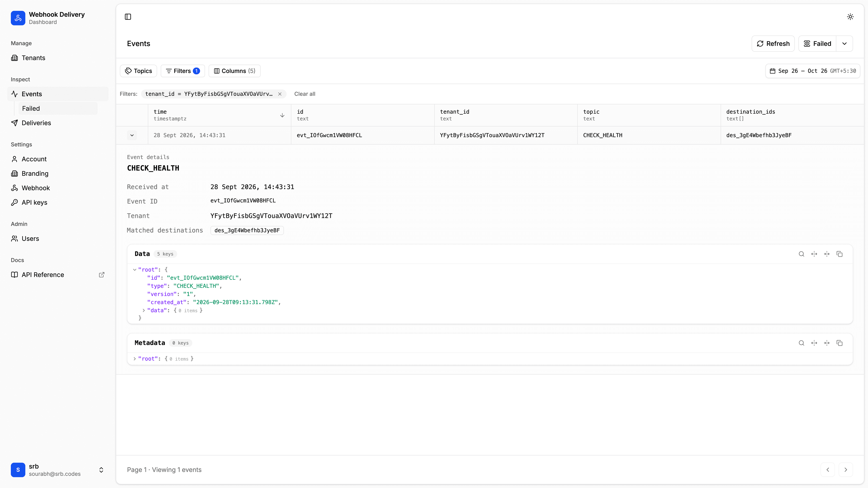Viewport: 868px width, 488px height.
Task: Remove the tenant_id filter chip
Action: (x=280, y=94)
